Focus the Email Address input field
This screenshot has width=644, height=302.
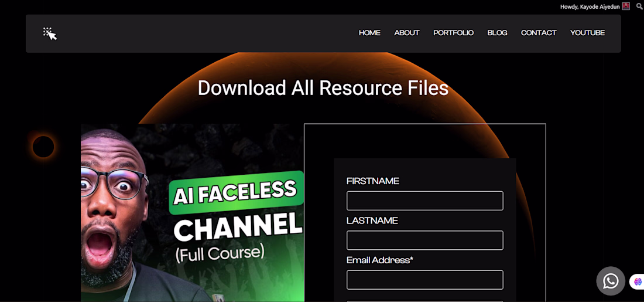click(x=424, y=280)
